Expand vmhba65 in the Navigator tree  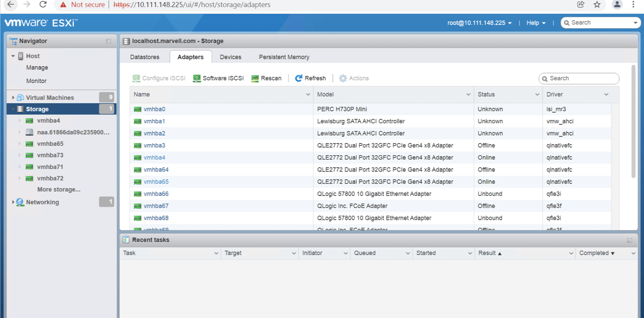[x=19, y=143]
